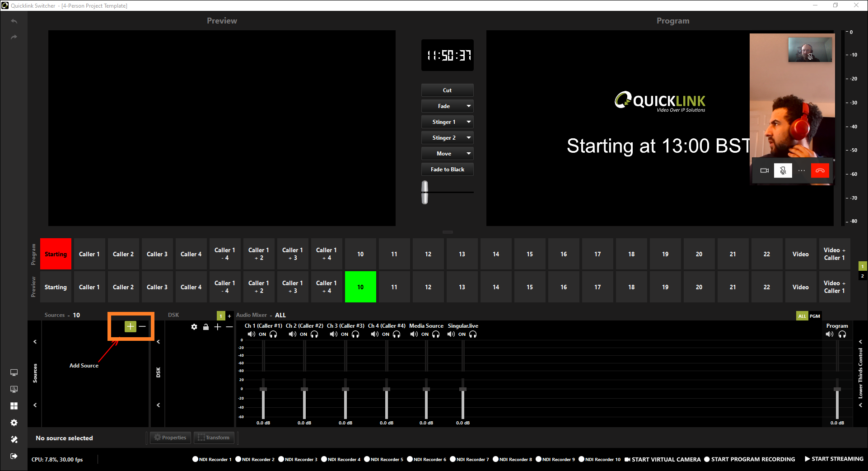Open Fade transition dropdown arrow
The height and width of the screenshot is (471, 868).
pos(469,106)
